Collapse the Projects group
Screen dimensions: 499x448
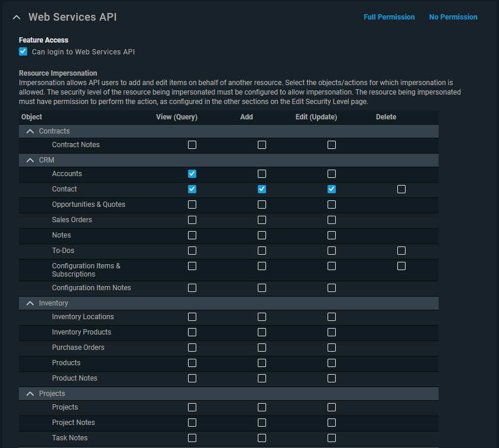(x=30, y=394)
